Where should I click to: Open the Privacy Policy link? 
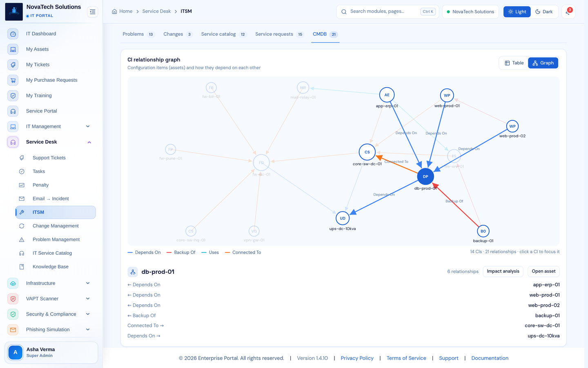click(357, 358)
